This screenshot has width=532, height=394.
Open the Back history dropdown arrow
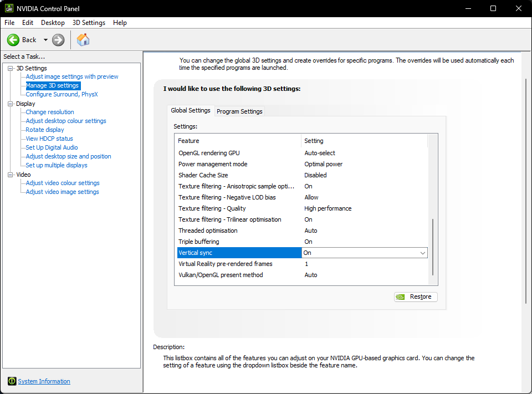point(45,40)
